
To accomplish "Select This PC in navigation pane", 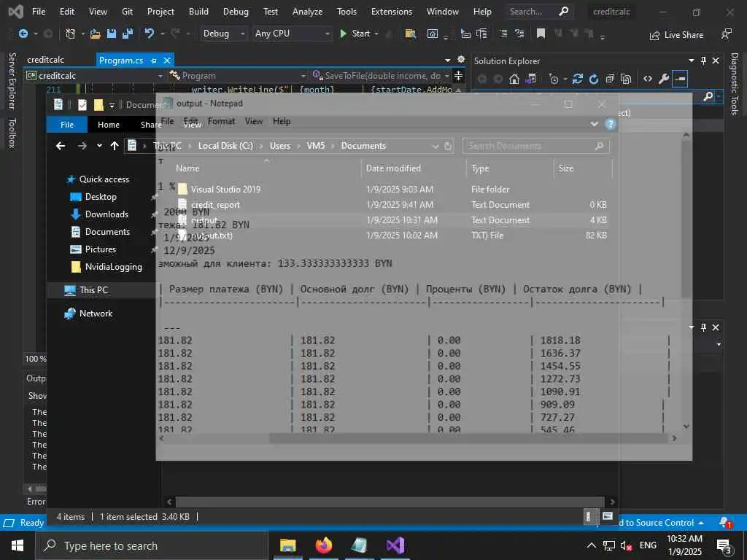I will pyautogui.click(x=93, y=290).
